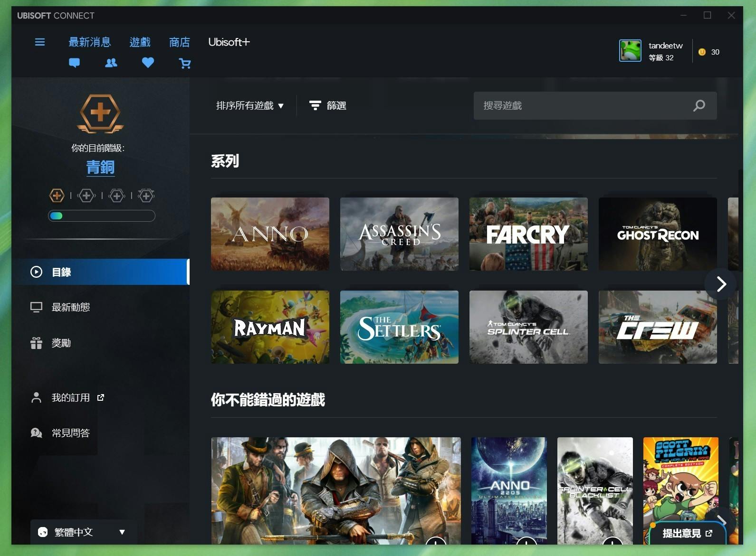Click the play icon beside 目錄
Image resolution: width=756 pixels, height=556 pixels.
[x=37, y=272]
